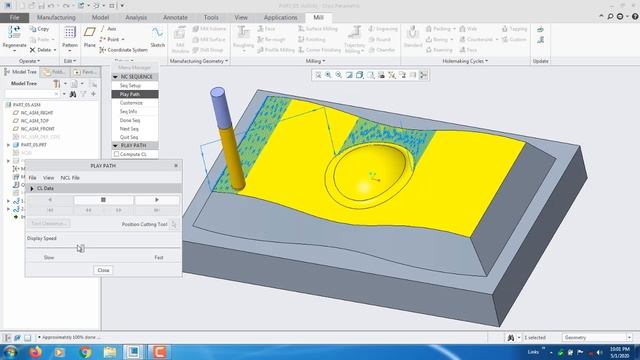The image size is (640, 360).
Task: Expand Manufacturing Geometry group dropdown
Action: tap(199, 61)
